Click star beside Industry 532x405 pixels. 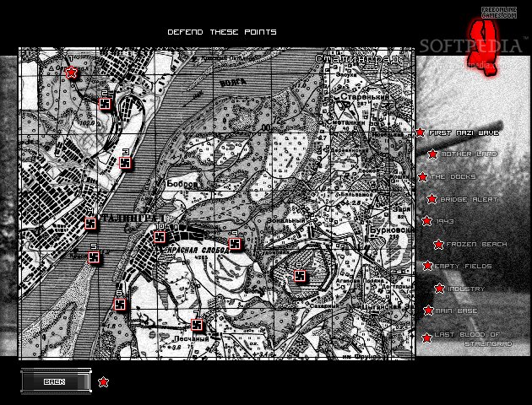(x=439, y=289)
